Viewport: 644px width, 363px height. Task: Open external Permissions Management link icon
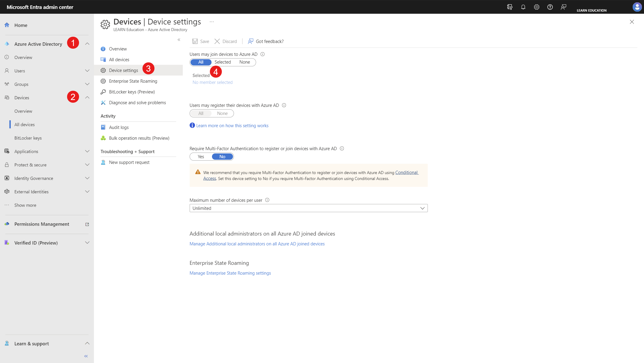click(x=87, y=224)
